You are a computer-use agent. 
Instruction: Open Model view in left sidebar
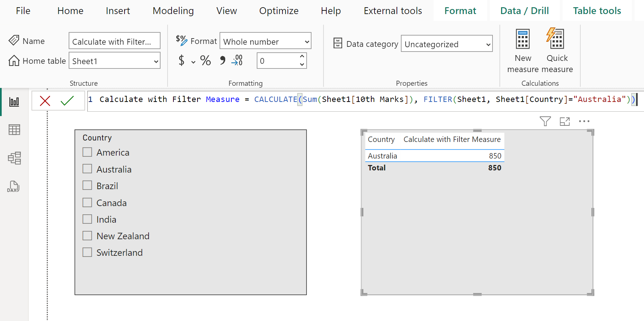[x=14, y=158]
